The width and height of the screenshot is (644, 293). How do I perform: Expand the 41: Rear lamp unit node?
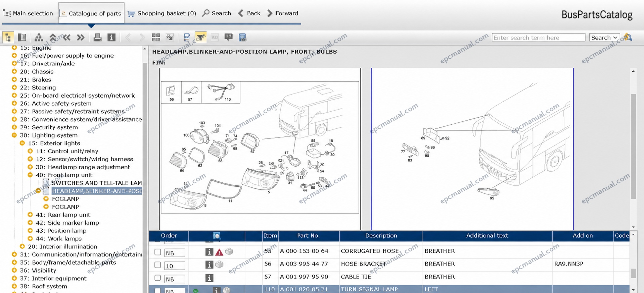pos(30,215)
